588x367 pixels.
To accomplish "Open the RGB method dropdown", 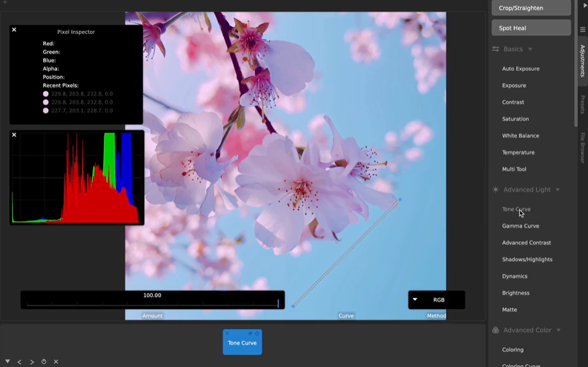I will tap(437, 300).
